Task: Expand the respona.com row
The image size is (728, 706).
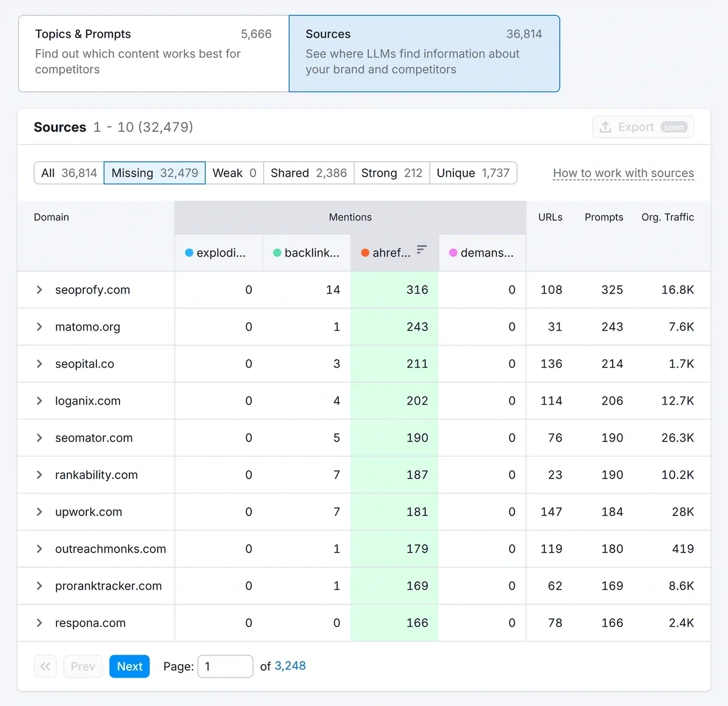Action: click(x=39, y=622)
